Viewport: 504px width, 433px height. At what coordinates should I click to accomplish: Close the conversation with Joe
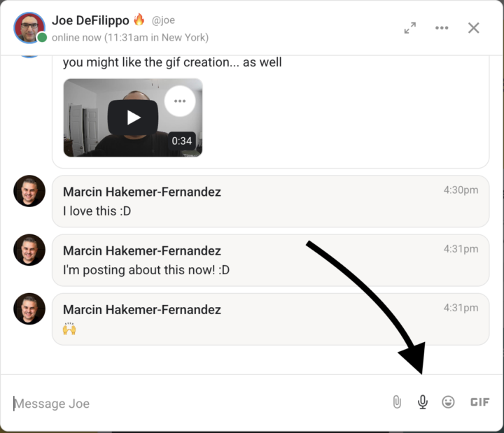tap(474, 28)
